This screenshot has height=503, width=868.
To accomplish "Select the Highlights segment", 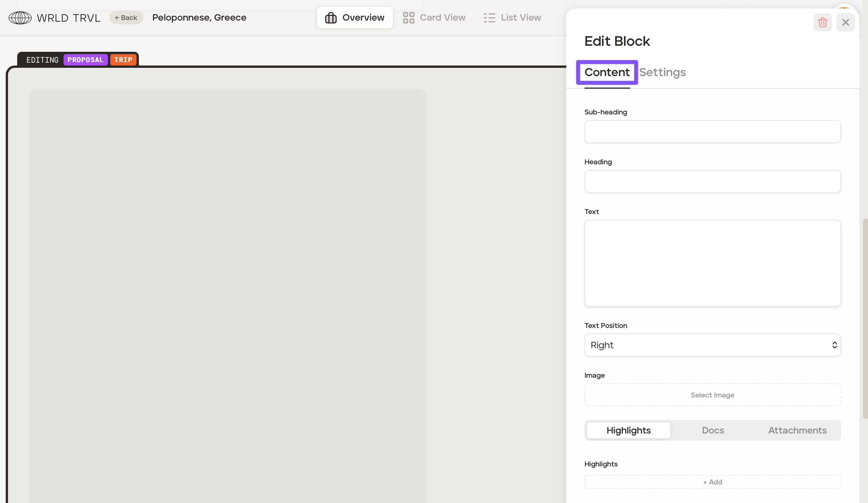I will click(628, 430).
